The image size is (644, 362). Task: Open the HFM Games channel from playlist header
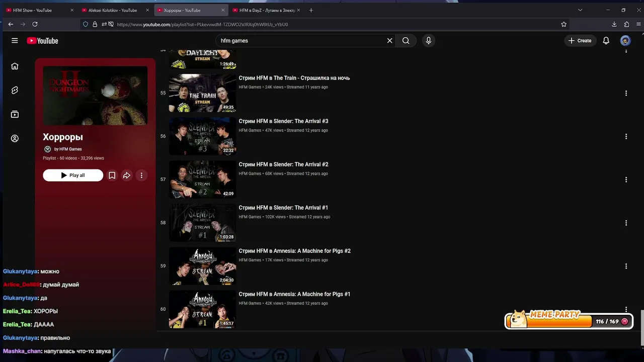click(x=68, y=149)
